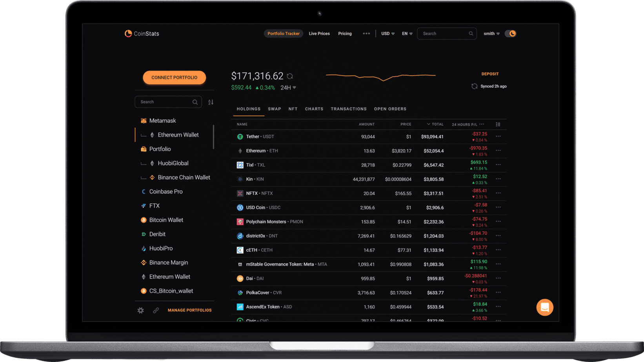Screen dimensions: 644x362
Task: Switch to the Charts tab
Action: [x=314, y=109]
